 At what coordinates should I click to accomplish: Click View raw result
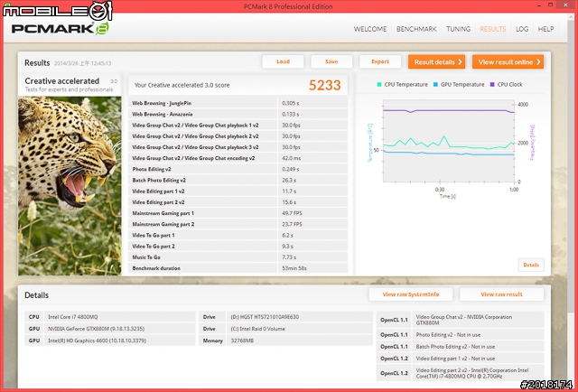pyautogui.click(x=501, y=294)
